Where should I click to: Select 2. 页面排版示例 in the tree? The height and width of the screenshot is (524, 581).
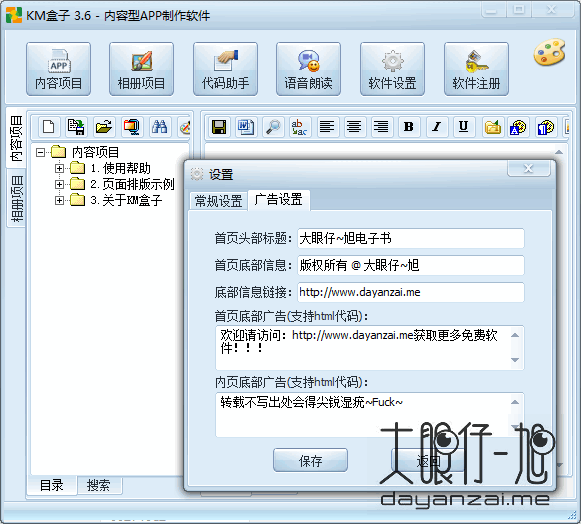[x=132, y=184]
